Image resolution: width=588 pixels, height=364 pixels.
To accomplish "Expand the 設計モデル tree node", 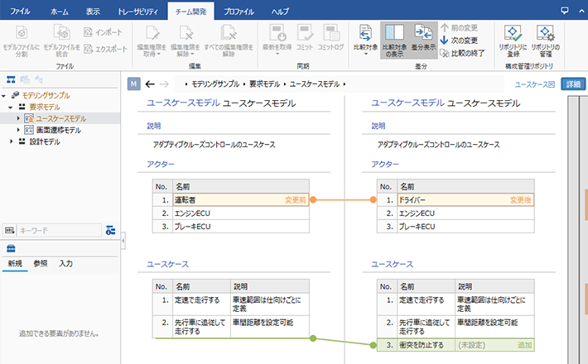I will pyautogui.click(x=11, y=141).
